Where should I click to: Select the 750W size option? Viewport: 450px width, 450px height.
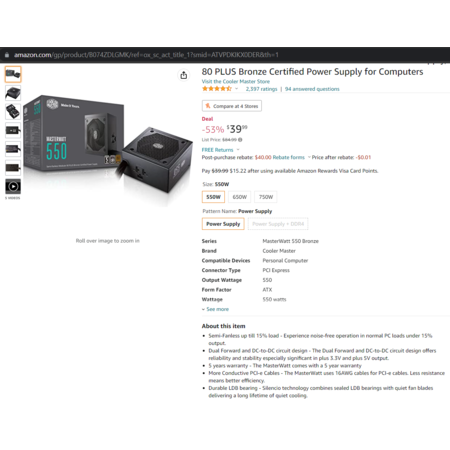pos(266,197)
